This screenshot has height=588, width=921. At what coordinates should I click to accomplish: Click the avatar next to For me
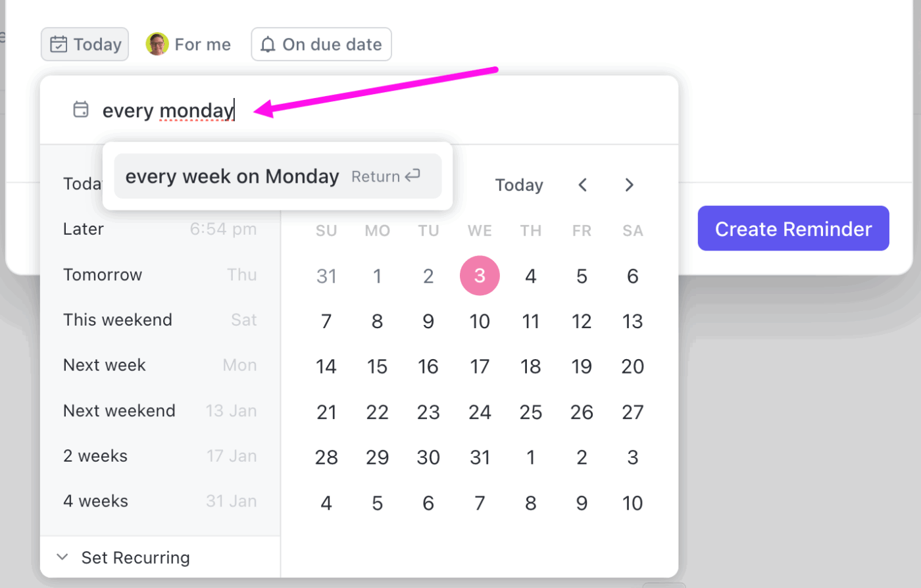(x=157, y=44)
